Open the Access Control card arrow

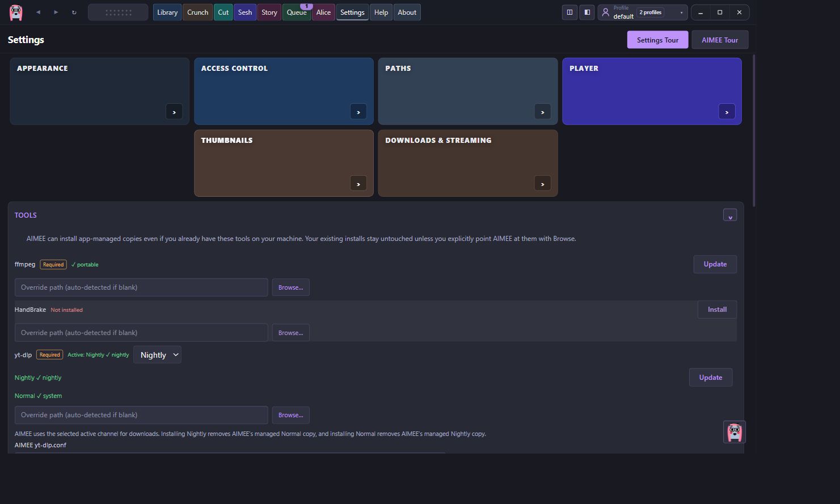tap(358, 112)
